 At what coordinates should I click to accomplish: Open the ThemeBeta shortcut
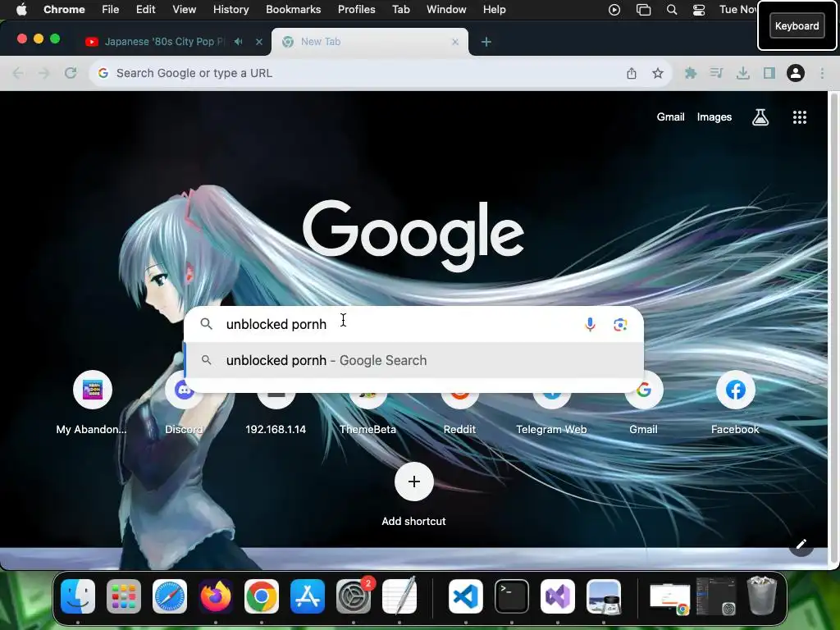[367, 413]
